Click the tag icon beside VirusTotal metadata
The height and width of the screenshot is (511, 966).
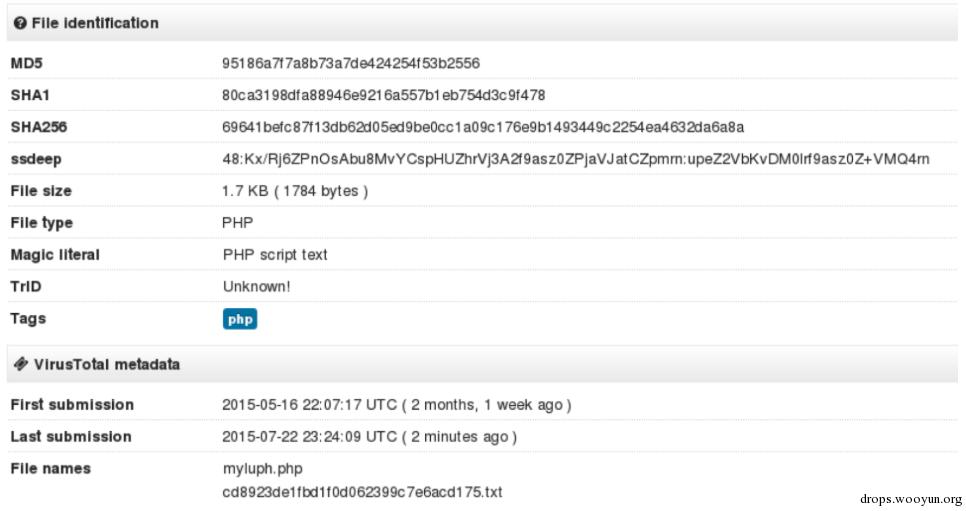tap(20, 365)
